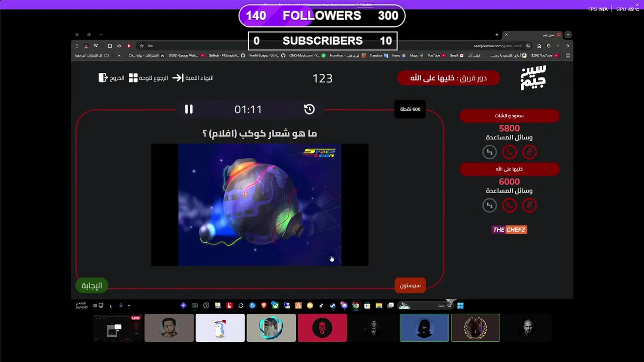The width and height of the screenshot is (644, 362).
Task: Bookmark this page with the star icon
Action: click(x=142, y=46)
